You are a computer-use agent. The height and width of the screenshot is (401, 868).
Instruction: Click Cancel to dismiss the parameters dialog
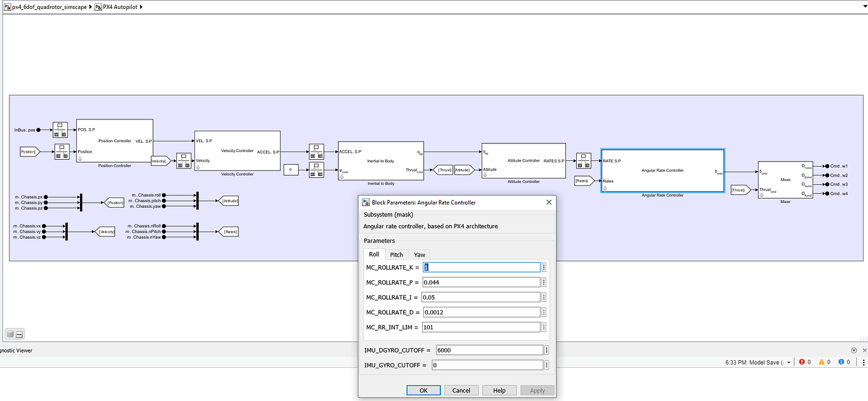click(461, 390)
